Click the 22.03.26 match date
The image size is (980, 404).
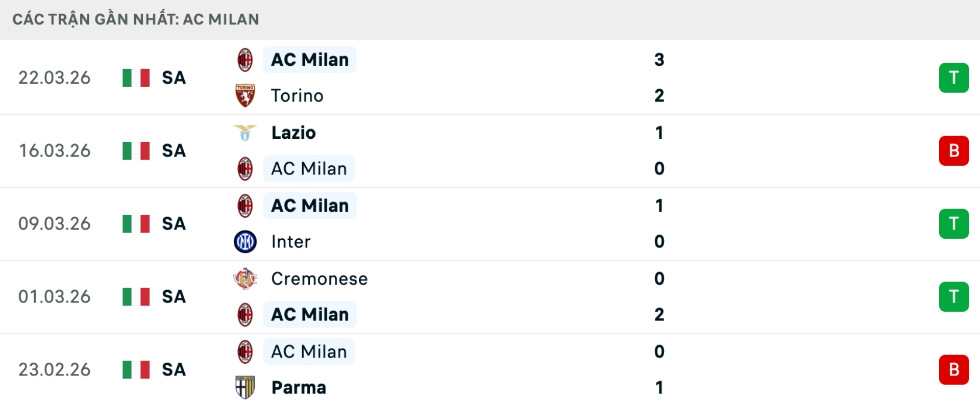click(x=55, y=78)
